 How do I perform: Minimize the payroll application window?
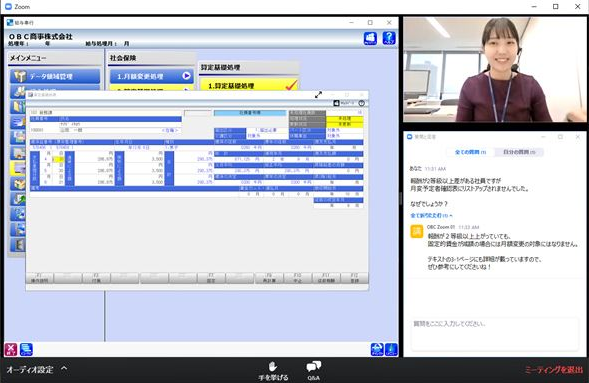[351, 23]
